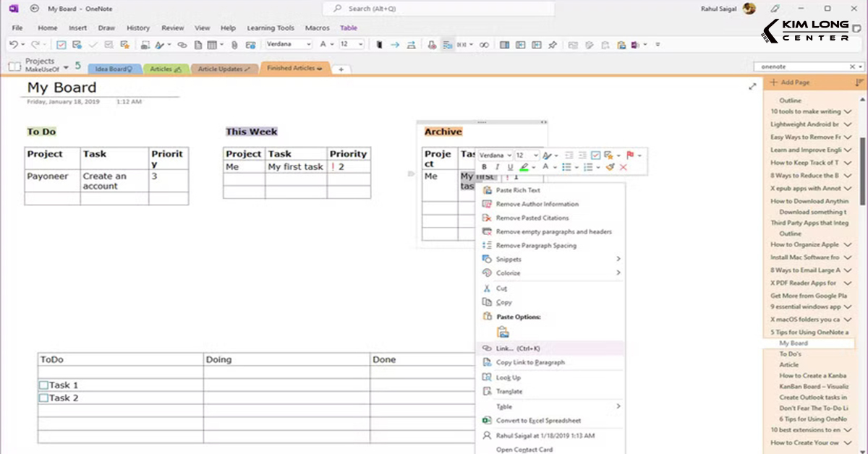This screenshot has height=454, width=868.
Task: Check the Task 2 checkbox
Action: pos(44,398)
